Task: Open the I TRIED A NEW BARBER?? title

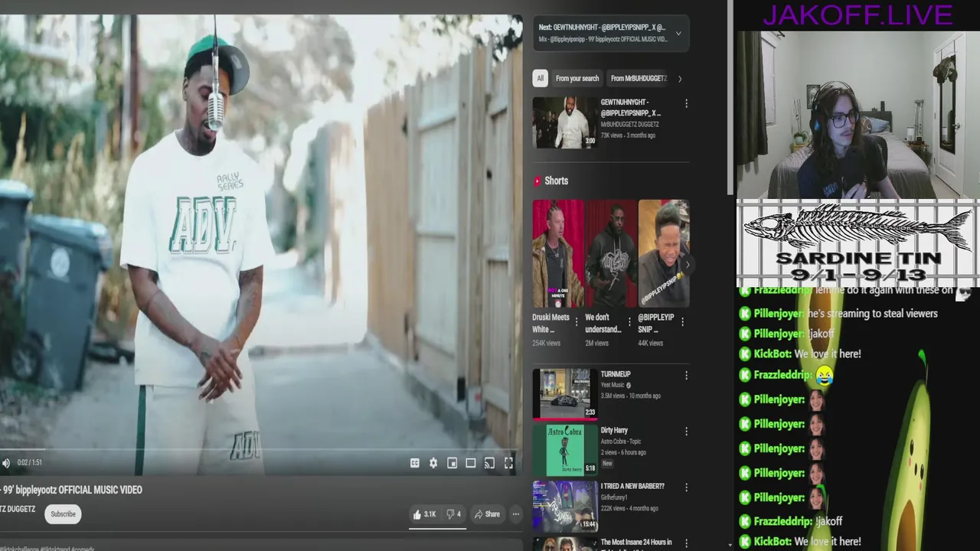Action: coord(632,486)
